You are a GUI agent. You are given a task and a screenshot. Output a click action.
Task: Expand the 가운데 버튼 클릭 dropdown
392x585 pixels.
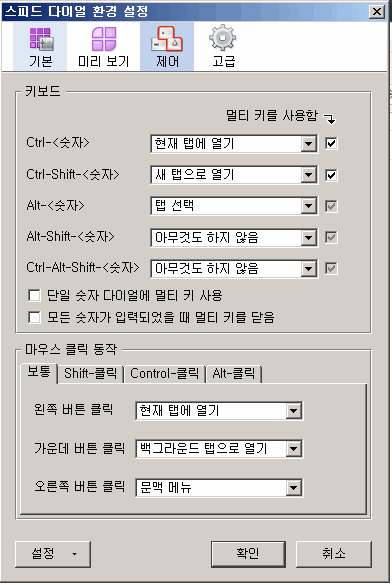tap(219, 449)
